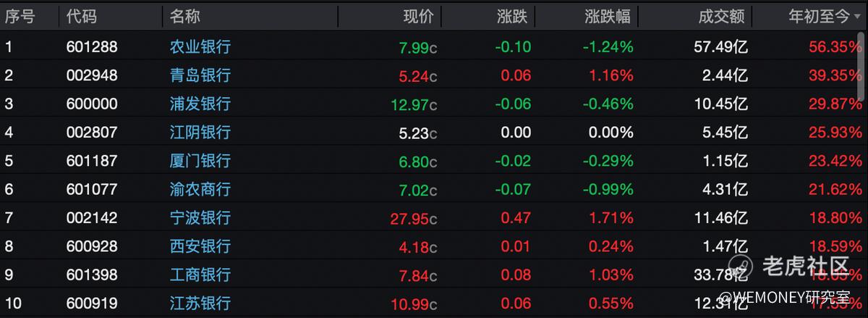
Task: Click change percent 1.16%
Action: point(612,75)
